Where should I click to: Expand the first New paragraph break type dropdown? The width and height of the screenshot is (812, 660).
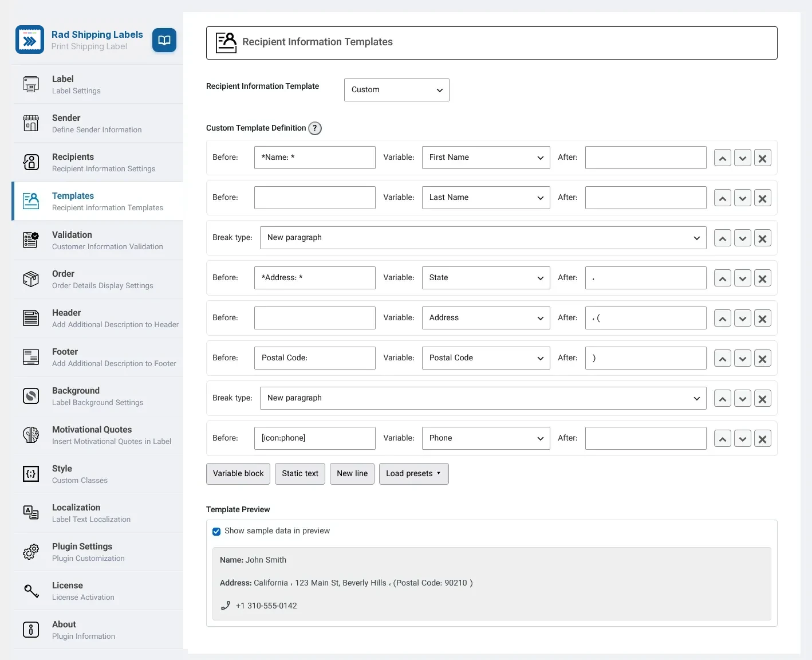(483, 238)
